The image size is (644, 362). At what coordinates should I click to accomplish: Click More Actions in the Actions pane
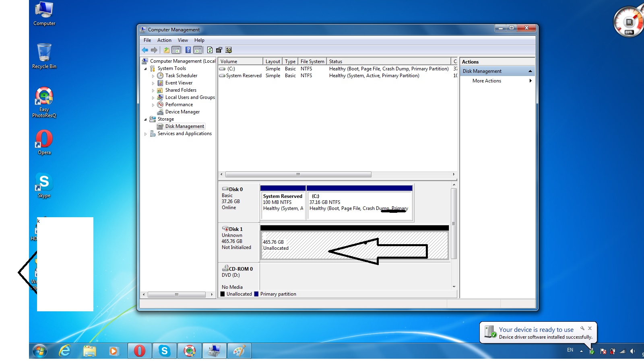[x=487, y=81]
